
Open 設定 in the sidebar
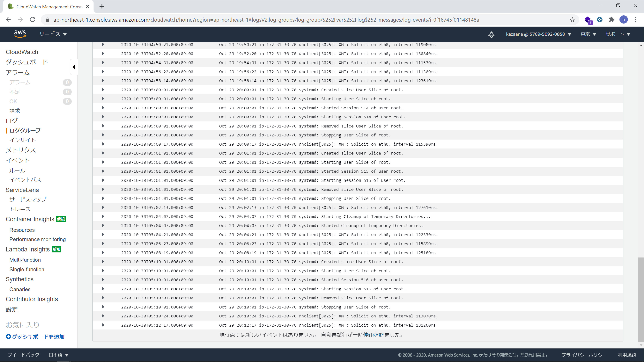coord(12,309)
